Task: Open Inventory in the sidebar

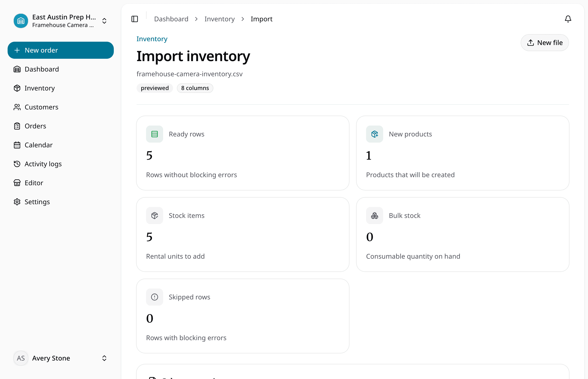Action: (x=61, y=88)
